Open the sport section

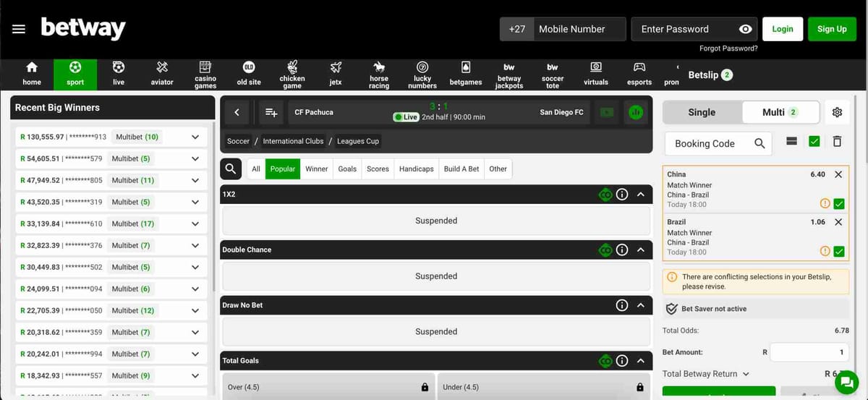coord(75,74)
